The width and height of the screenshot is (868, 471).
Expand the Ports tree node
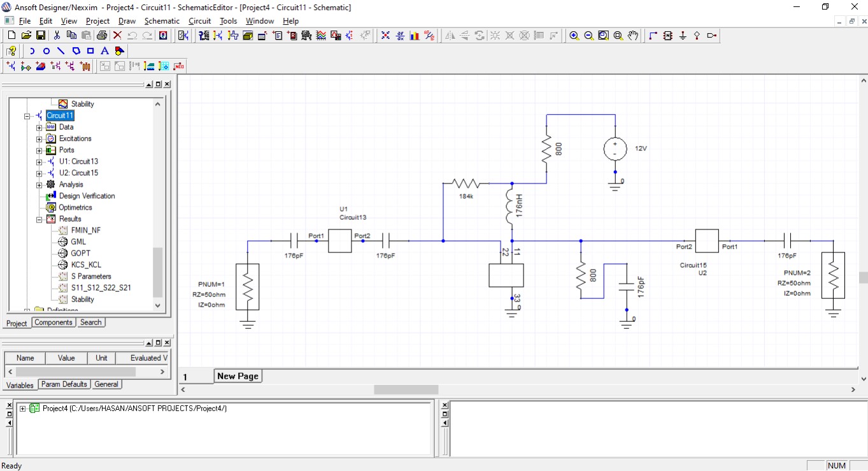[x=39, y=150]
